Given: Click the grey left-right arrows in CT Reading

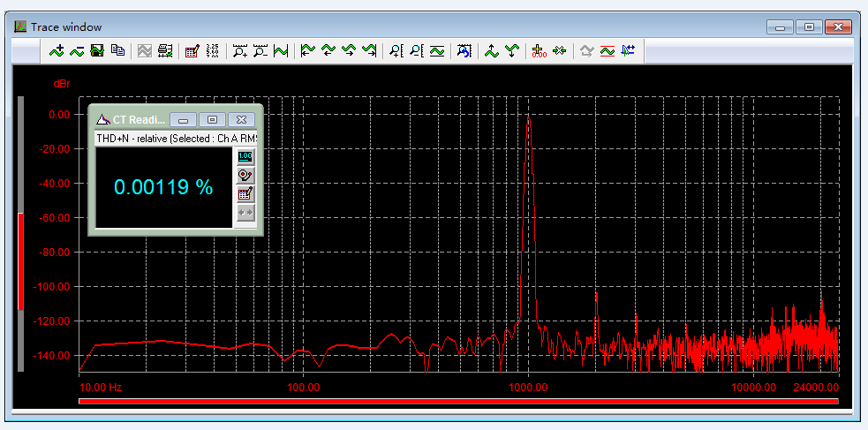Looking at the screenshot, I should pos(245,213).
